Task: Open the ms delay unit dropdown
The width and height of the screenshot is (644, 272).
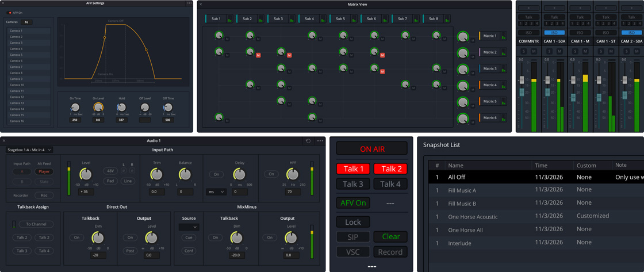Action: pyautogui.click(x=216, y=192)
